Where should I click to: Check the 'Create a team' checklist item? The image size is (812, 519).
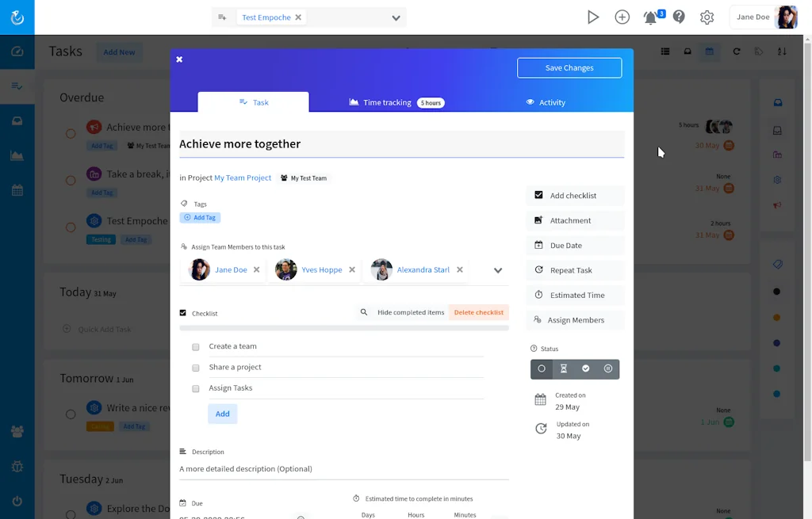click(196, 347)
